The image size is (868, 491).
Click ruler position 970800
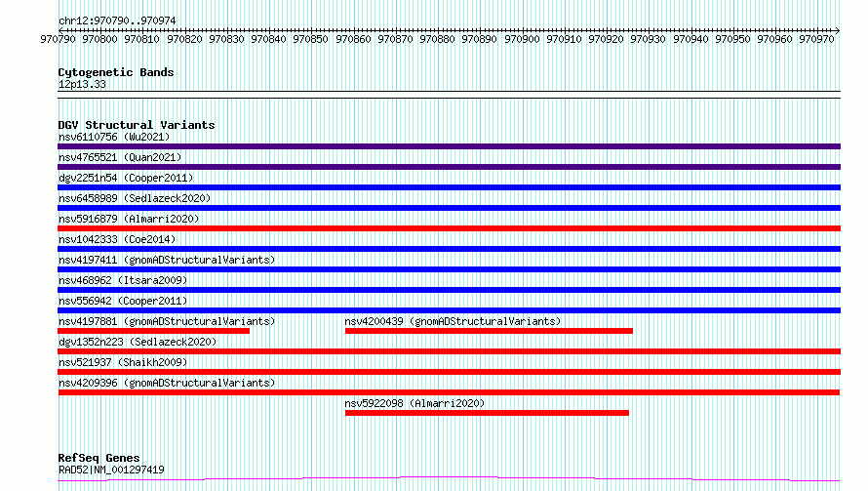coord(100,39)
